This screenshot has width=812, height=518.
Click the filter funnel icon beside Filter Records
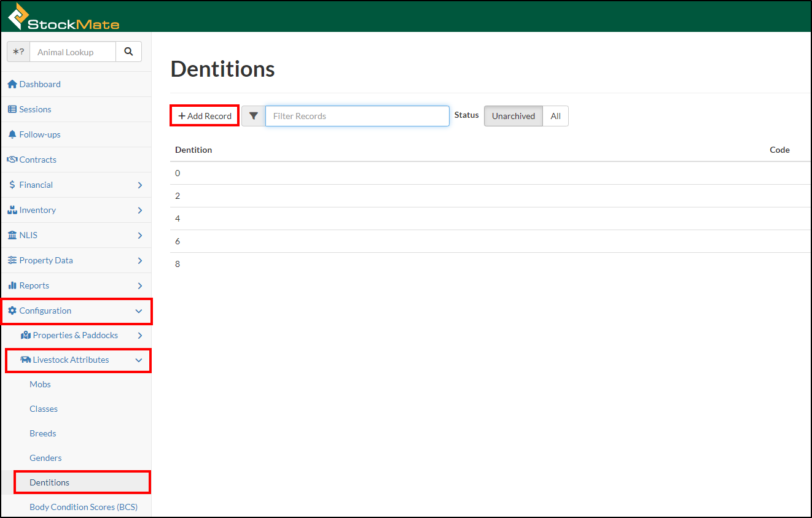click(254, 115)
